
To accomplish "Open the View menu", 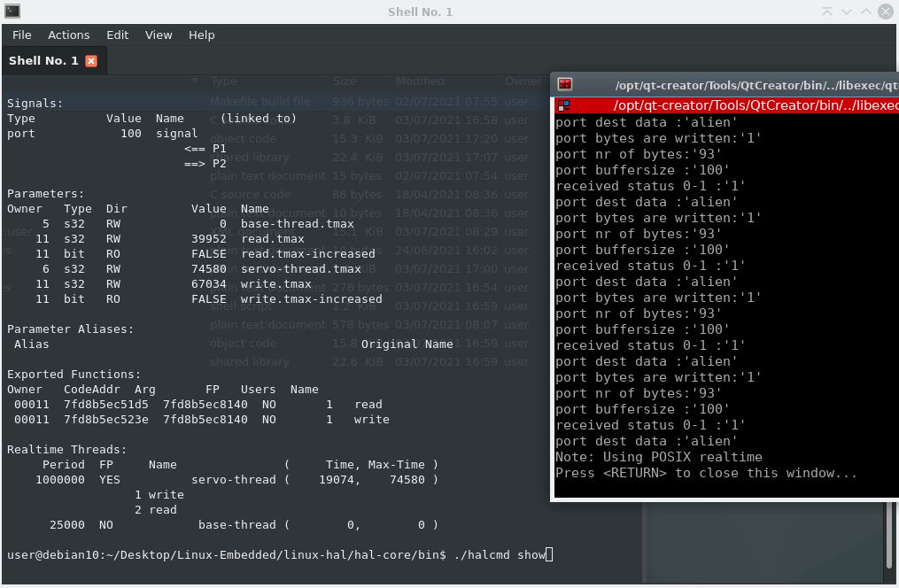I will [x=159, y=35].
